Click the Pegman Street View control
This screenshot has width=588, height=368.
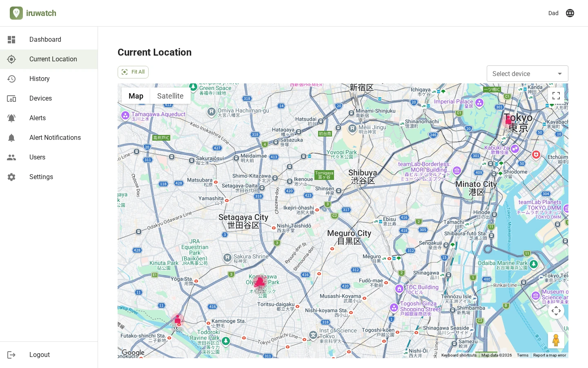tap(556, 340)
